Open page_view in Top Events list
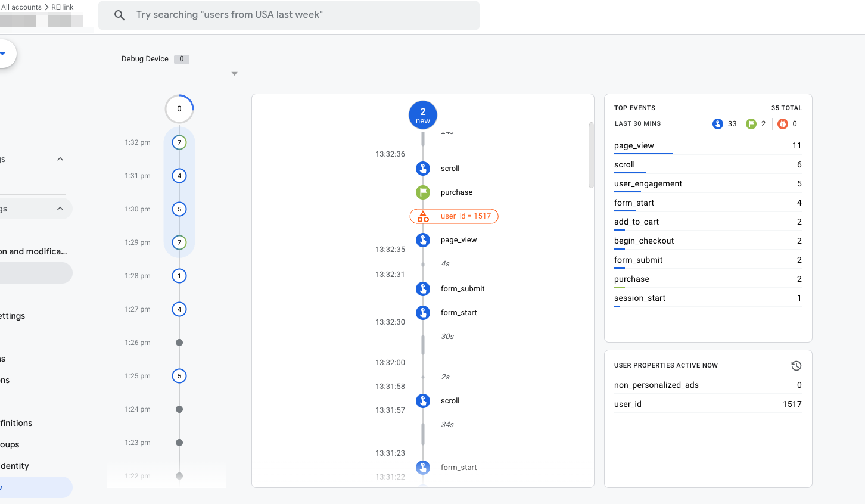The image size is (865, 504). coord(708,146)
